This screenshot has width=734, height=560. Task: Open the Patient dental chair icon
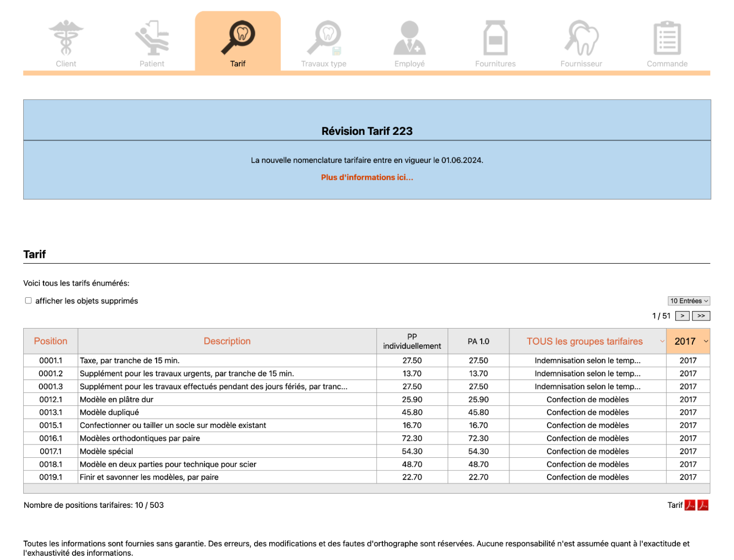click(152, 37)
